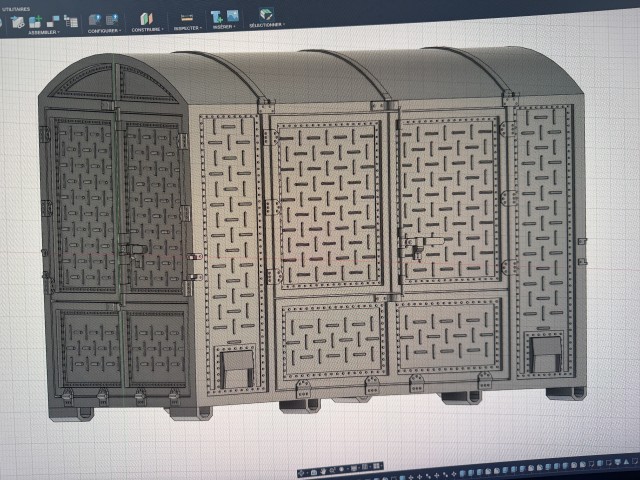This screenshot has width=640, height=480.
Task: Select the New Component icon with green plus
Action: point(35,21)
